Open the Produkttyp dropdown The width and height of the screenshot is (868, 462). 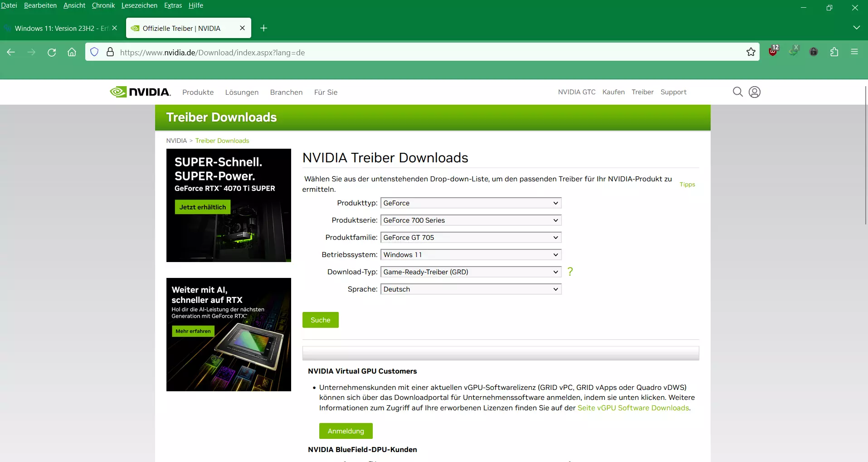(471, 203)
